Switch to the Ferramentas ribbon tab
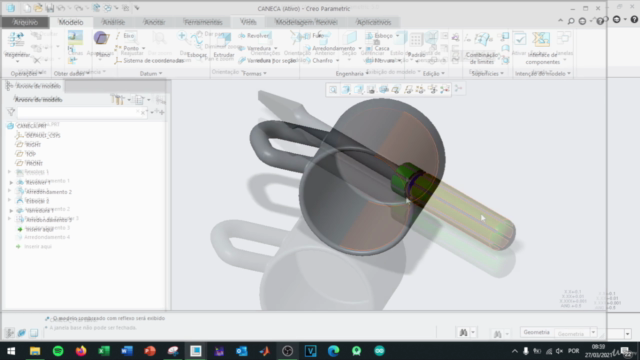 click(x=203, y=22)
